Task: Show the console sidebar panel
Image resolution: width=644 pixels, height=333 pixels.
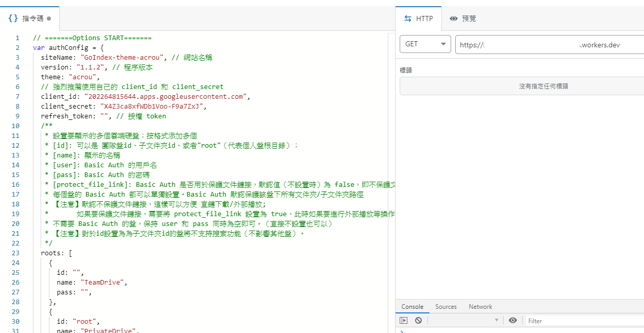Action: (x=404, y=320)
